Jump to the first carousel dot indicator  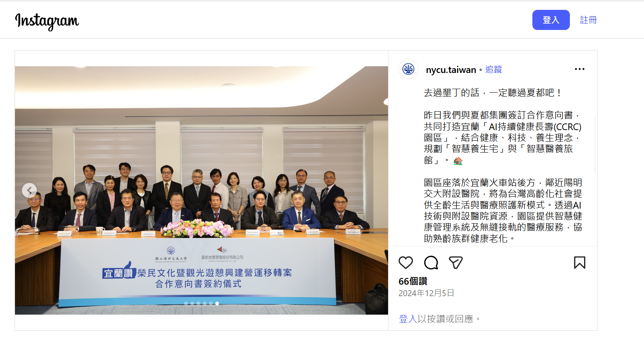(186, 304)
